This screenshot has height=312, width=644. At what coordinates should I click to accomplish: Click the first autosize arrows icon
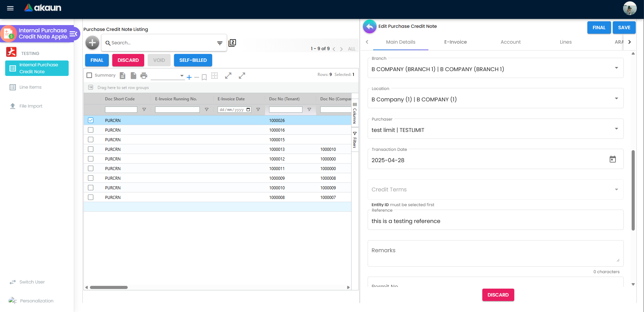(228, 76)
